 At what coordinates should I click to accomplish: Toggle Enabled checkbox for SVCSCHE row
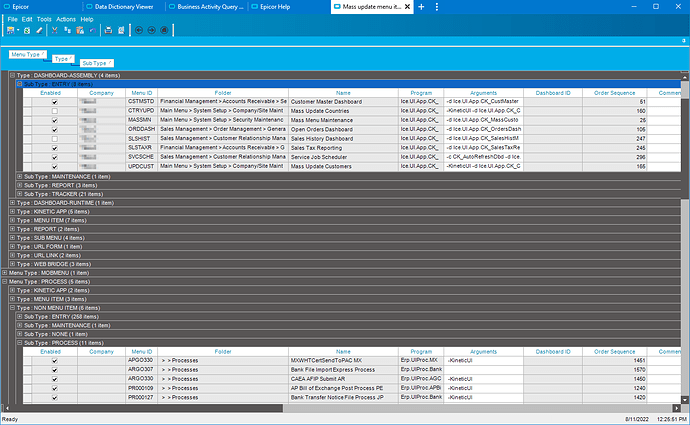[55, 158]
